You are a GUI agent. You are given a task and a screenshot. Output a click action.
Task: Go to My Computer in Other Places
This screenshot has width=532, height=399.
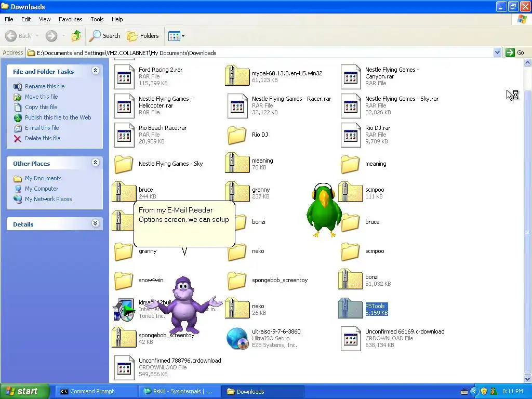pyautogui.click(x=42, y=189)
